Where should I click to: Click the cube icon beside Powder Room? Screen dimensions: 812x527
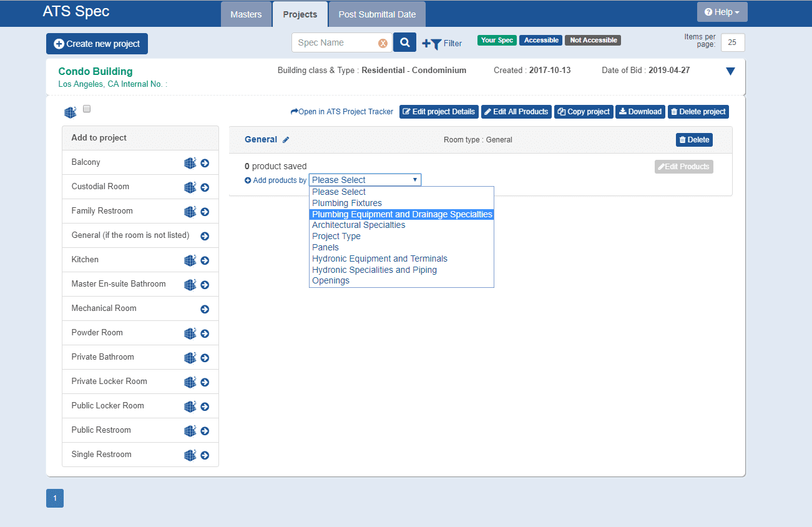click(x=190, y=333)
